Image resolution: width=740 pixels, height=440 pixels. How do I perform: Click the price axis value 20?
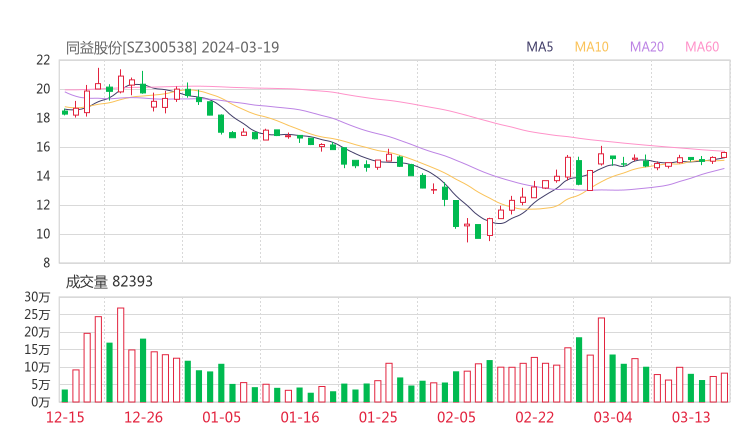pyautogui.click(x=43, y=89)
